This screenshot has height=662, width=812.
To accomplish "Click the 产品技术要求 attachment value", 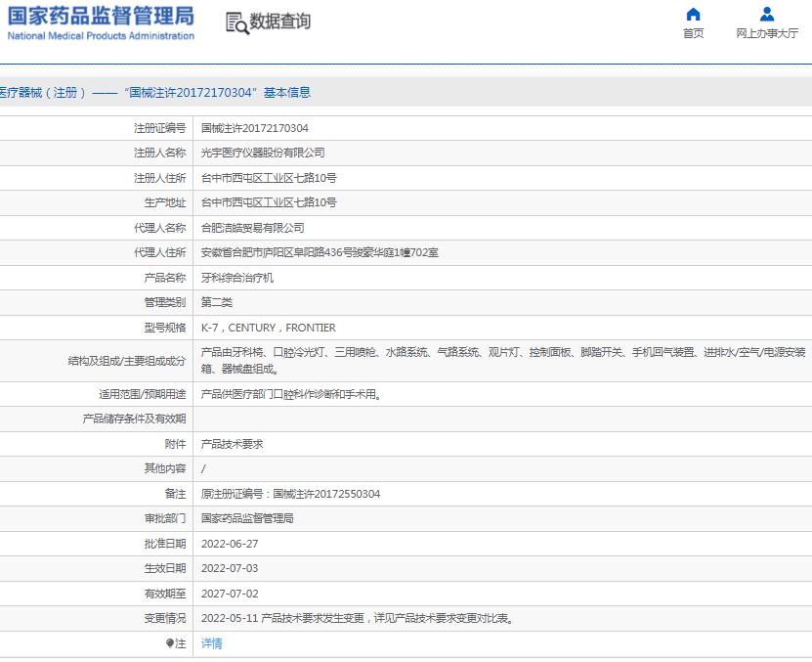I will click(x=232, y=444).
